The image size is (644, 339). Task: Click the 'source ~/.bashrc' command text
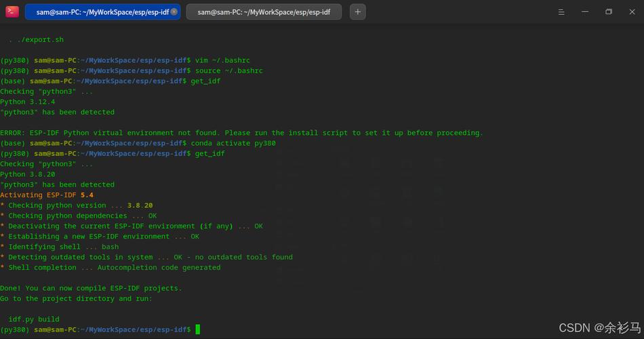point(228,71)
